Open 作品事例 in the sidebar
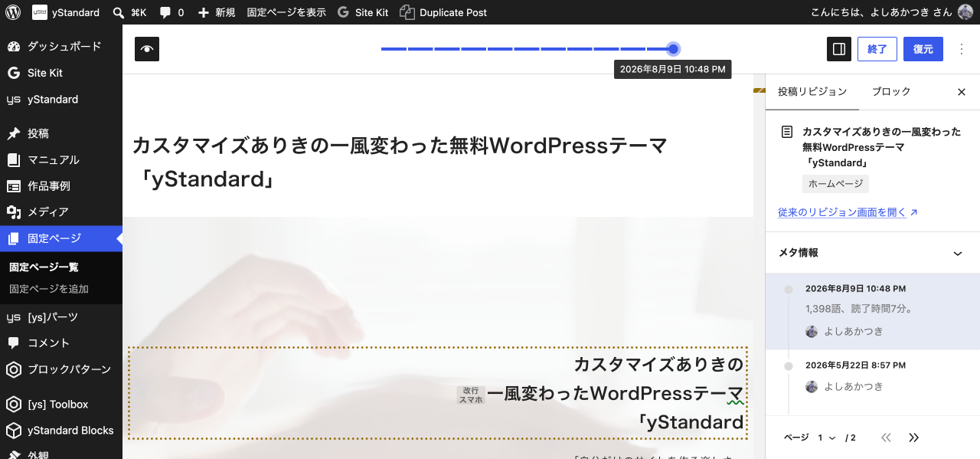 tap(61, 185)
